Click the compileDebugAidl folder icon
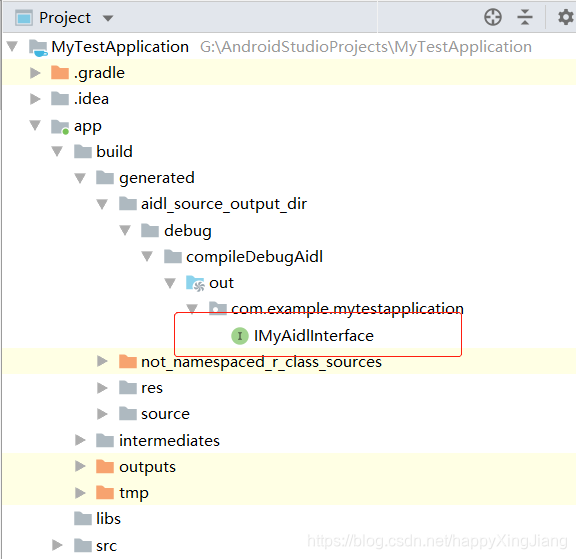The image size is (576, 559). tap(173, 256)
